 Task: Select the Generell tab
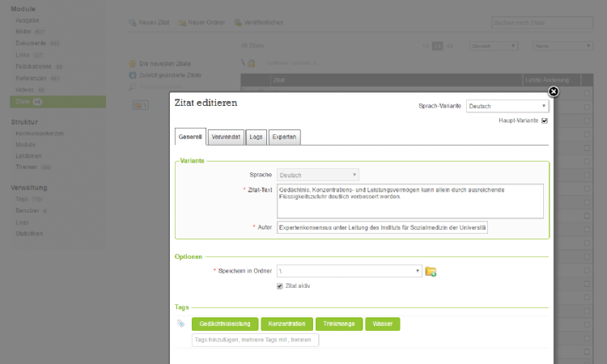tap(190, 137)
